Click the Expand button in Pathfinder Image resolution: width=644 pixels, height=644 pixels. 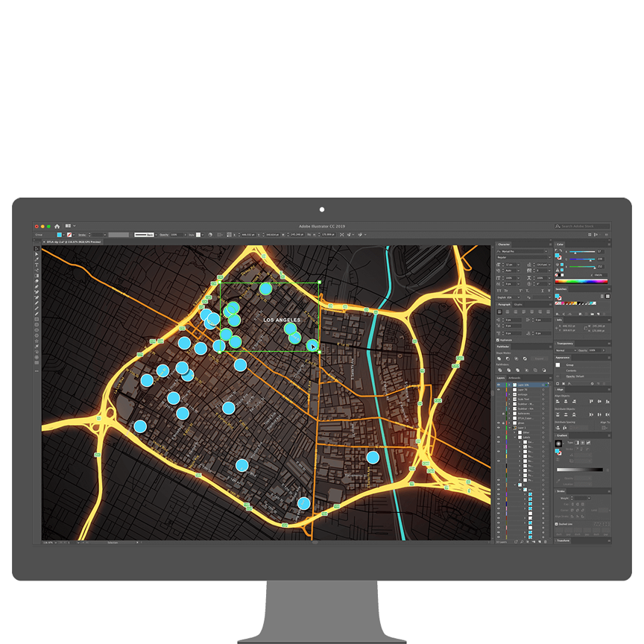(539, 359)
